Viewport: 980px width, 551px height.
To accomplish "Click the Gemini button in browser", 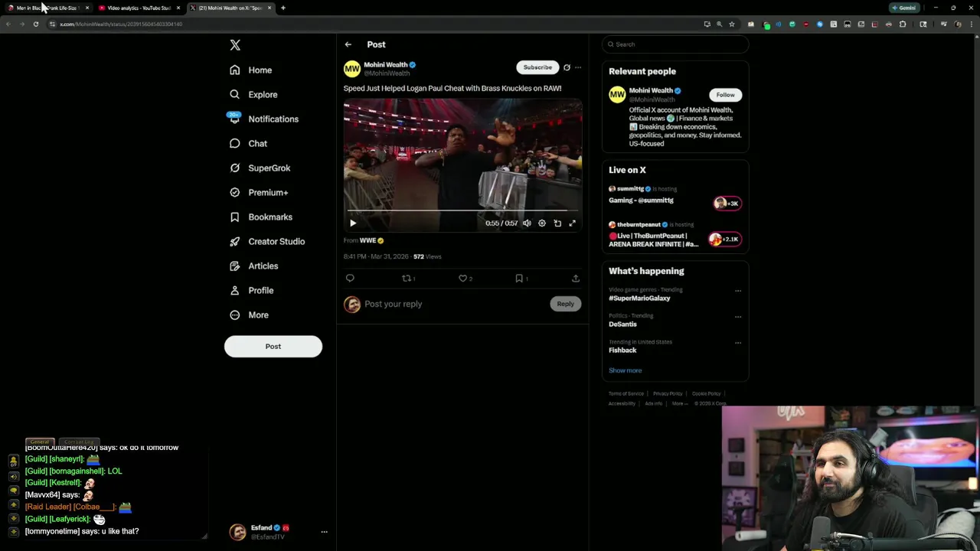I will click(903, 8).
